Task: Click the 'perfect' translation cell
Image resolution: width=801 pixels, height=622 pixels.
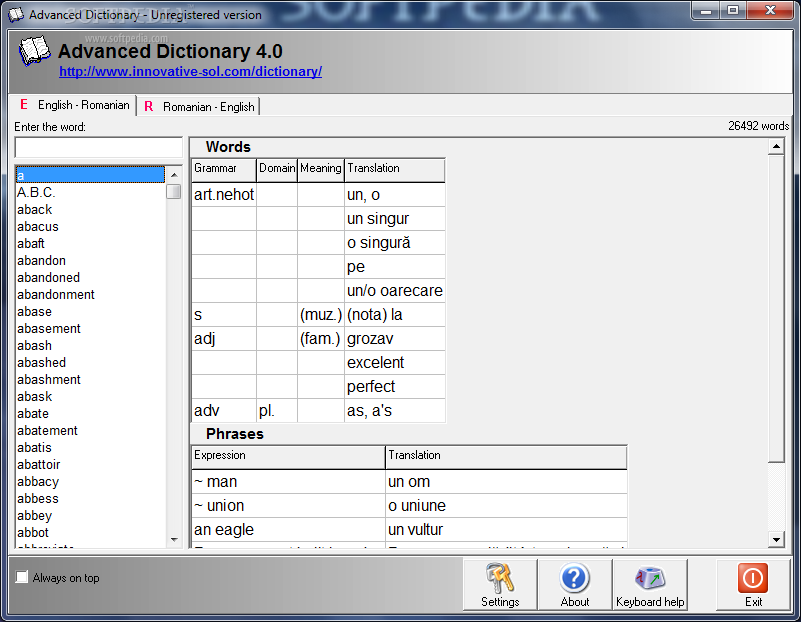Action: (x=395, y=387)
